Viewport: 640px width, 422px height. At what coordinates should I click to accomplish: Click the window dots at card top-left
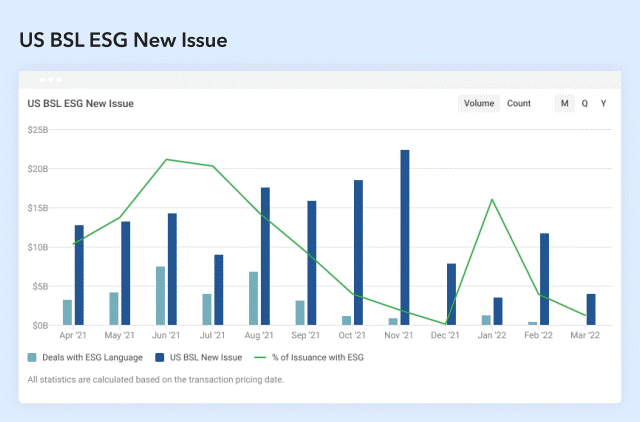[50, 79]
